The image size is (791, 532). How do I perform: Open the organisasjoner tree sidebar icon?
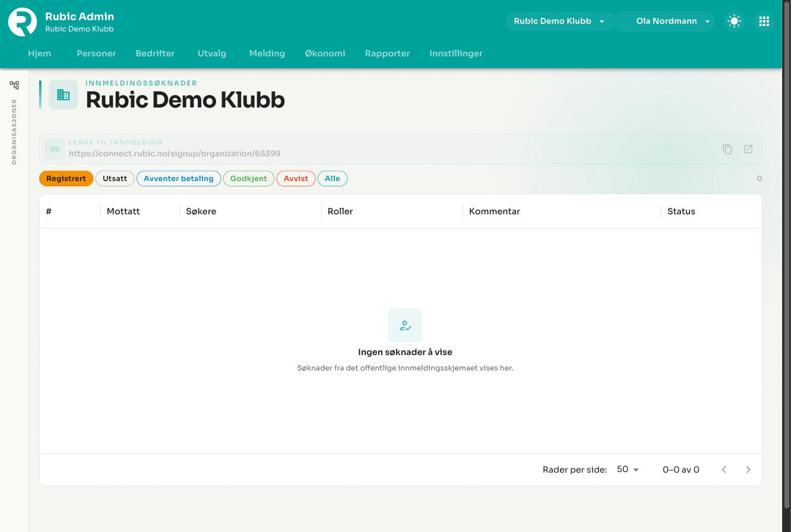14,85
